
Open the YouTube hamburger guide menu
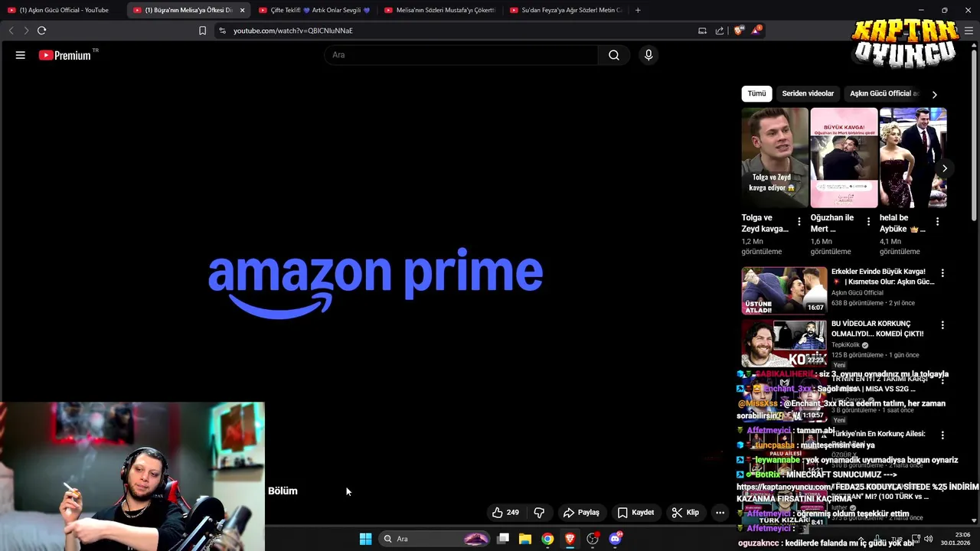pos(21,55)
